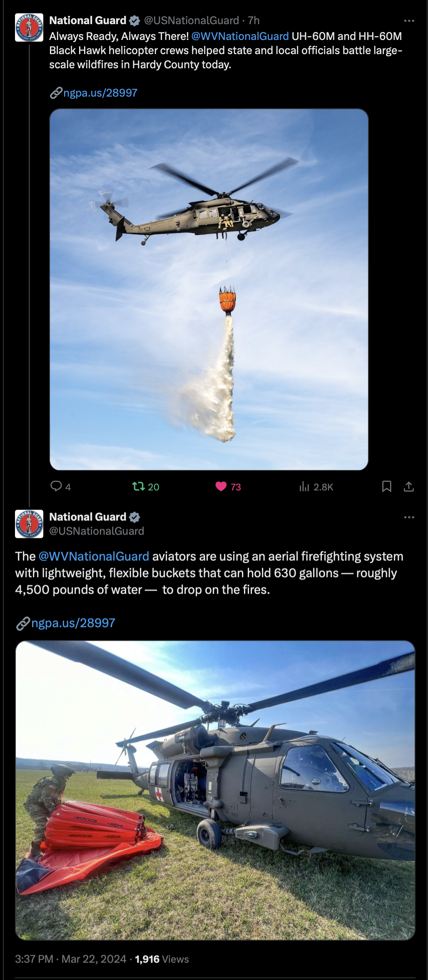Click the National Guard avatar on second tweet
The width and height of the screenshot is (428, 980).
pos(29,524)
